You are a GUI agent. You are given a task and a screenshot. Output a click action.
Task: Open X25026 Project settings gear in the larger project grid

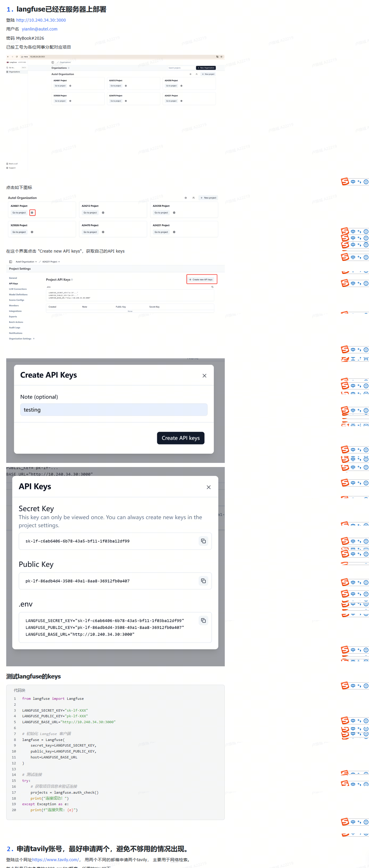(32, 232)
